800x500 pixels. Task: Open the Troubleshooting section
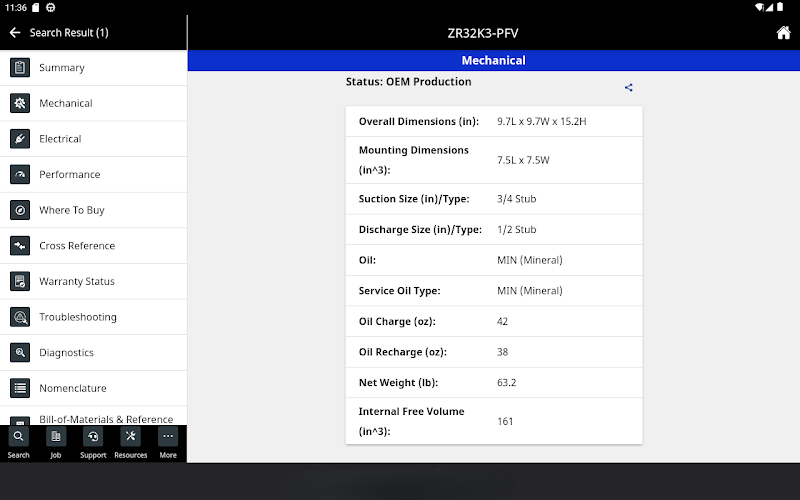pyautogui.click(x=93, y=317)
